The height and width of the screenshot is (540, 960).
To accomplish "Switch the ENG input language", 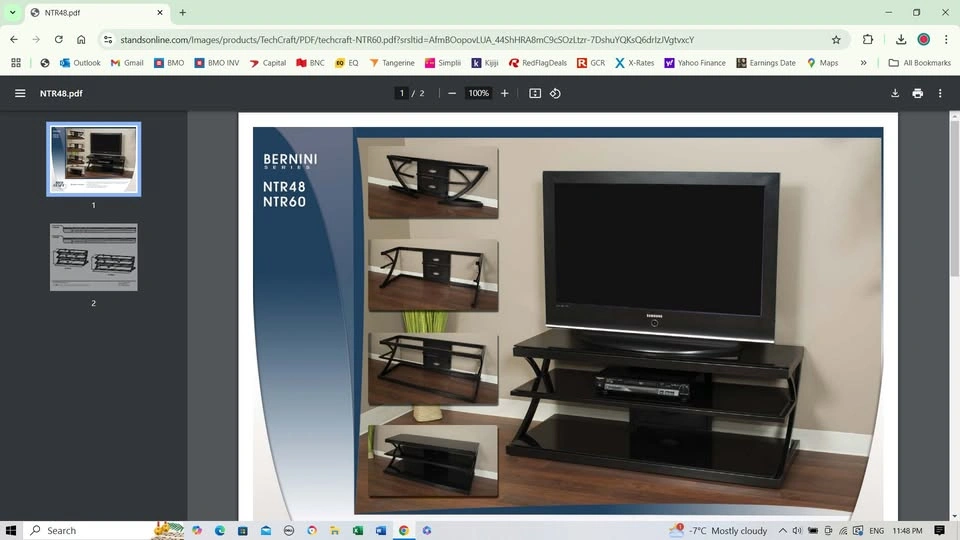I will (876, 530).
